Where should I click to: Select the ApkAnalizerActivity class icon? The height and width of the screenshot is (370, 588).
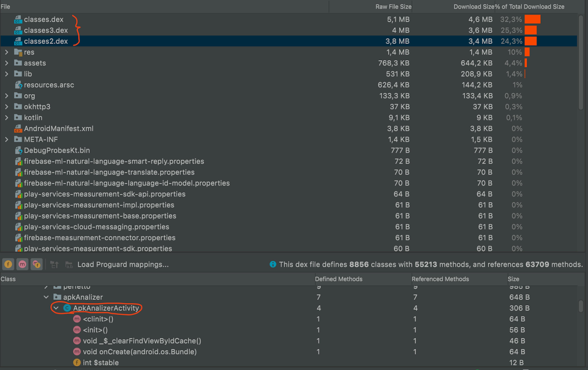(x=67, y=308)
